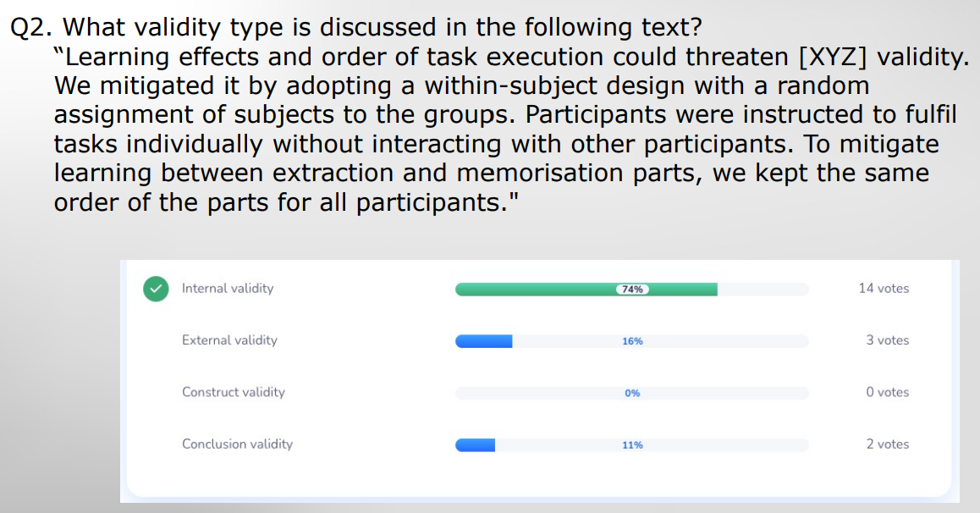Click the Q2 question heading text
The image size is (980, 513).
click(355, 27)
